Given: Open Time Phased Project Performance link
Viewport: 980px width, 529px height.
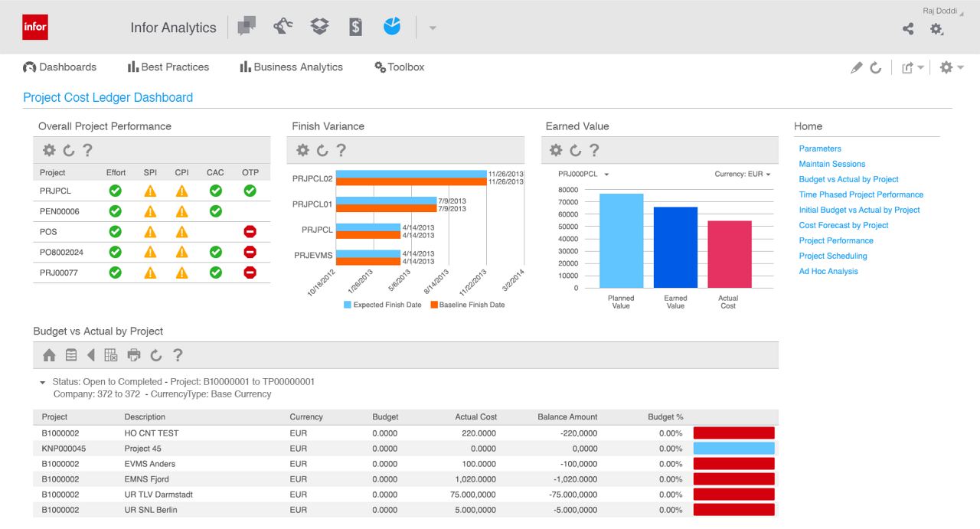Looking at the screenshot, I should pyautogui.click(x=861, y=194).
